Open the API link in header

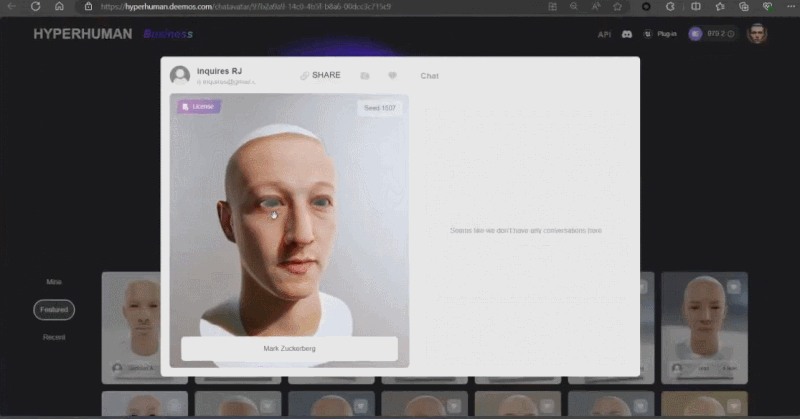pos(604,34)
